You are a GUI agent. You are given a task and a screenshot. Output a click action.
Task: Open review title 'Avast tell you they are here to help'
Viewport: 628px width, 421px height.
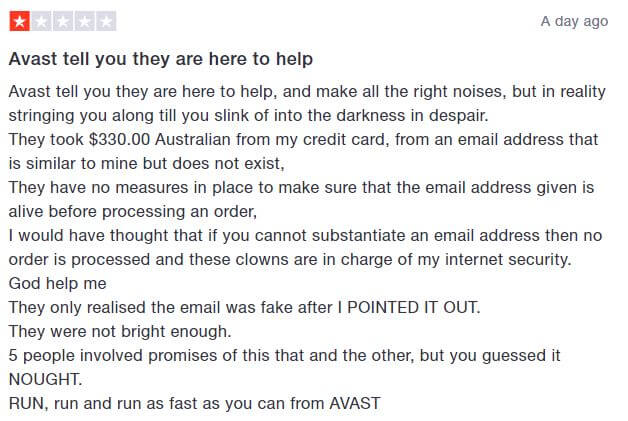[x=161, y=59]
